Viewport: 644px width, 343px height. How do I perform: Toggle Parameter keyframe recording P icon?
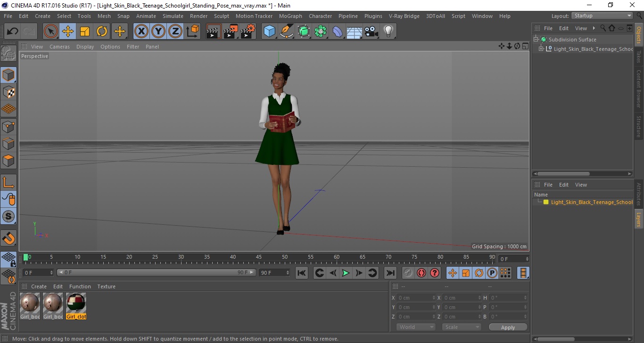492,273
